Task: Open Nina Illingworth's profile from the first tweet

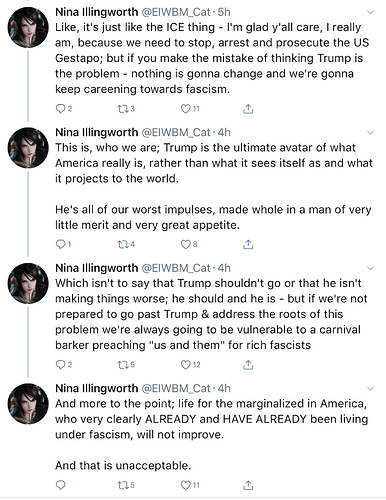Action: coord(96,12)
